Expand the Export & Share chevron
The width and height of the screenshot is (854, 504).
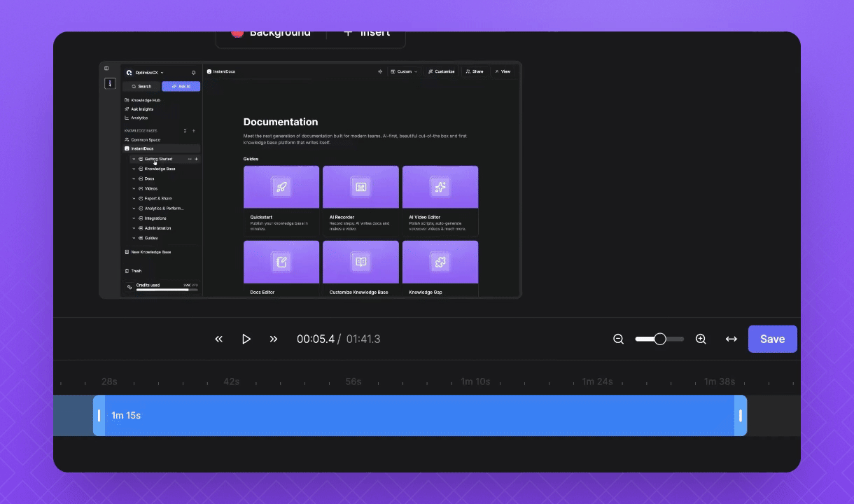(x=134, y=198)
